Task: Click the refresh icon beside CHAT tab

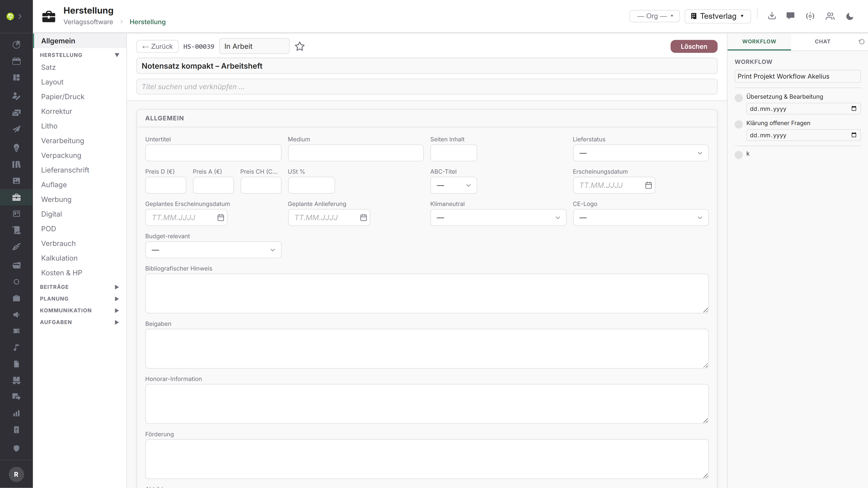Action: point(861,41)
